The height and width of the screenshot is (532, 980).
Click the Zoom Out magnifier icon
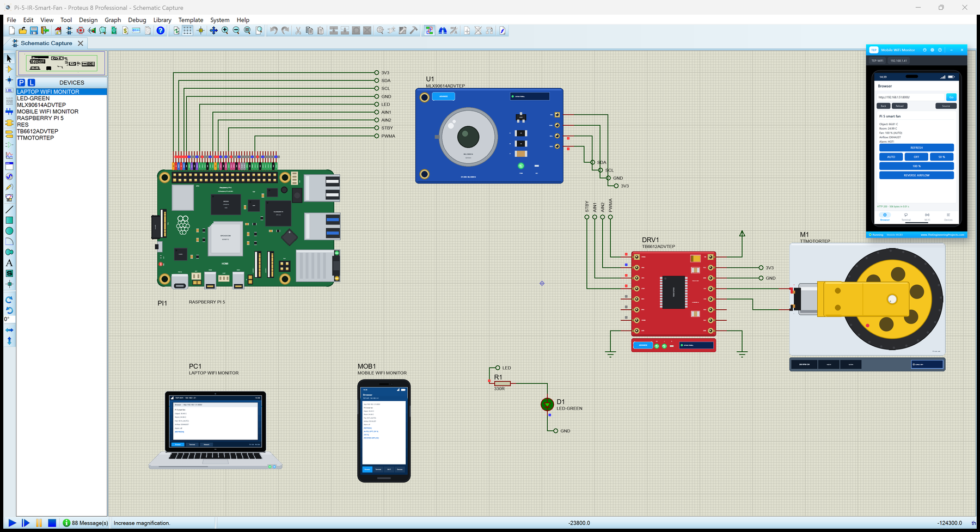click(236, 30)
